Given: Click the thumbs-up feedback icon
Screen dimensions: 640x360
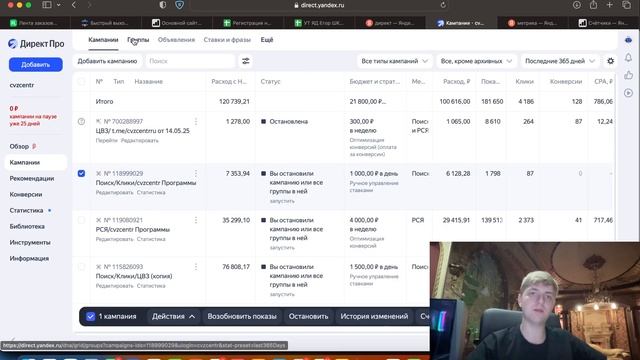Looking at the screenshot, I should pos(629,75).
